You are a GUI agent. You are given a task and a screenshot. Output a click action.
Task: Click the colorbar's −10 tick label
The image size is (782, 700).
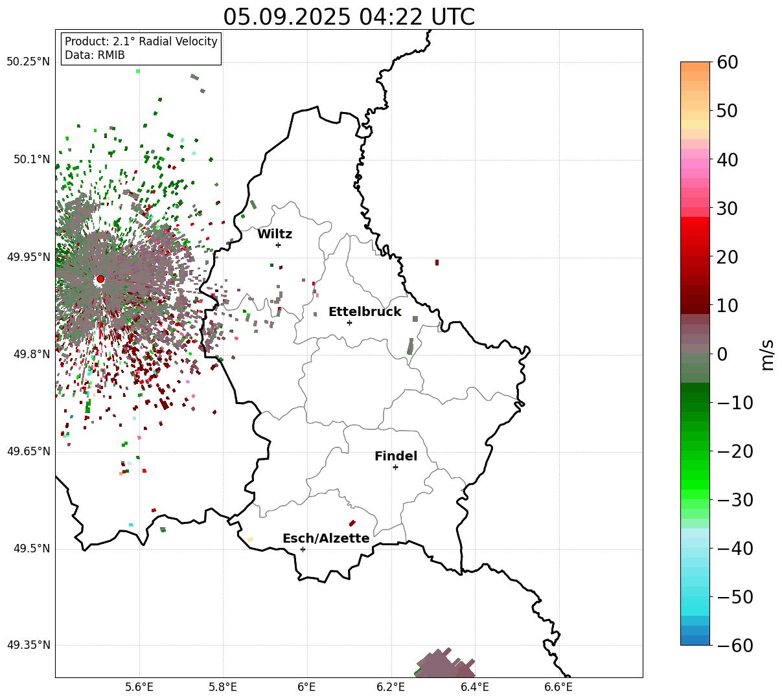click(735, 403)
